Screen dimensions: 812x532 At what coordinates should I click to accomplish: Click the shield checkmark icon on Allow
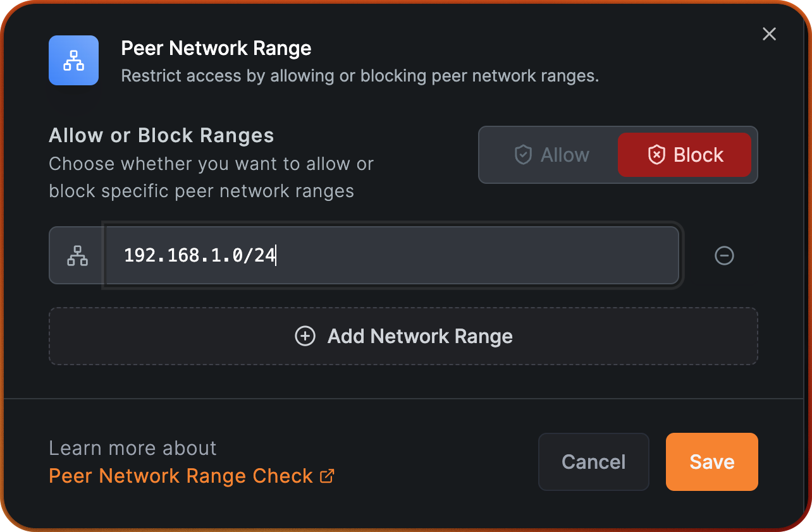[x=523, y=155]
